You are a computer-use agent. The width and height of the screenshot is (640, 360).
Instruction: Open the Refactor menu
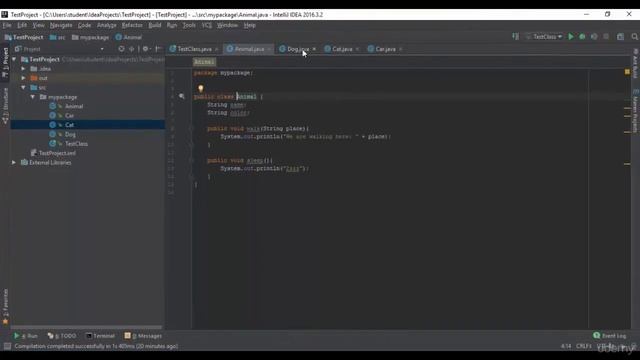132,25
